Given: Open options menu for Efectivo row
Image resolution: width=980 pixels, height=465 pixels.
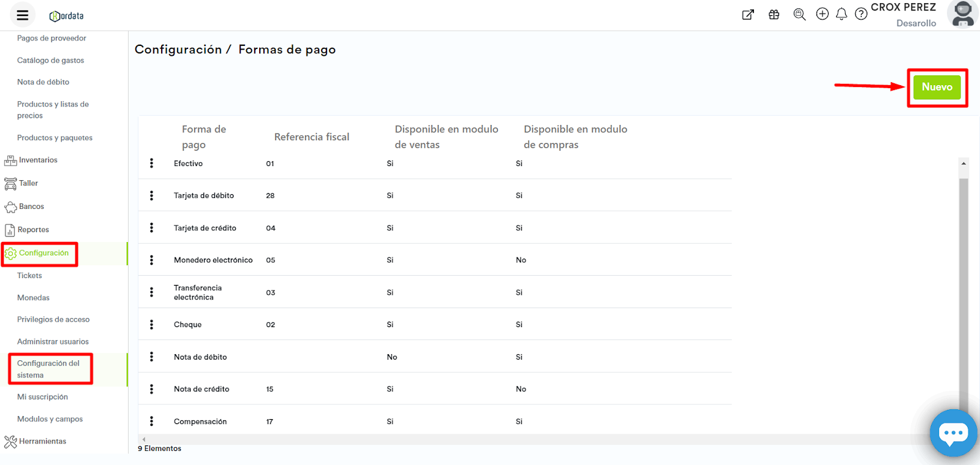Looking at the screenshot, I should click(x=152, y=164).
